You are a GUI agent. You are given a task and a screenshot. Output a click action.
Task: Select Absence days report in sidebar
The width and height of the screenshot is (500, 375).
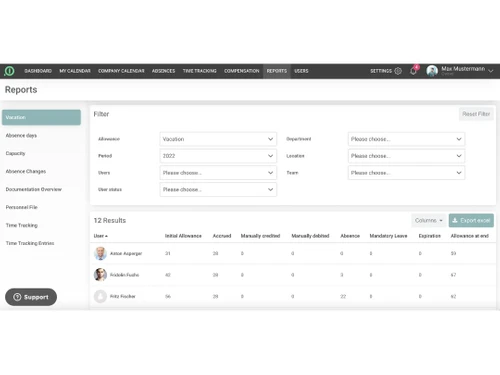click(x=21, y=135)
